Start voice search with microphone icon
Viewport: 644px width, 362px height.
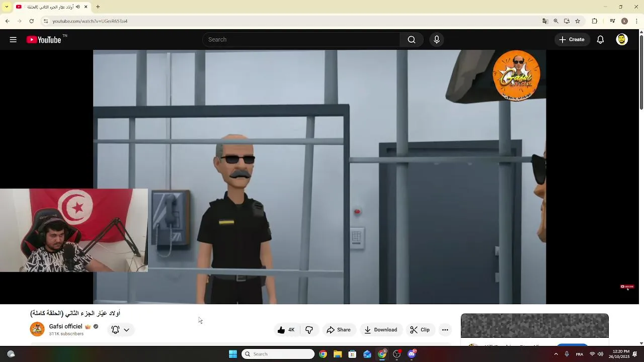tap(437, 40)
